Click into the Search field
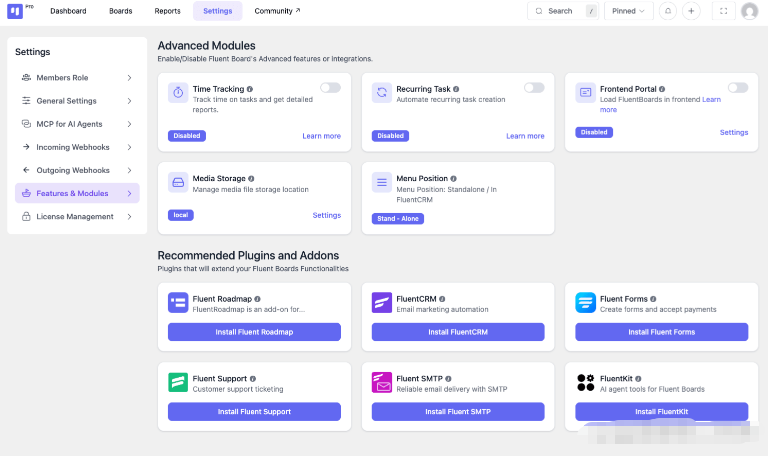This screenshot has width=768, height=456. 563,11
